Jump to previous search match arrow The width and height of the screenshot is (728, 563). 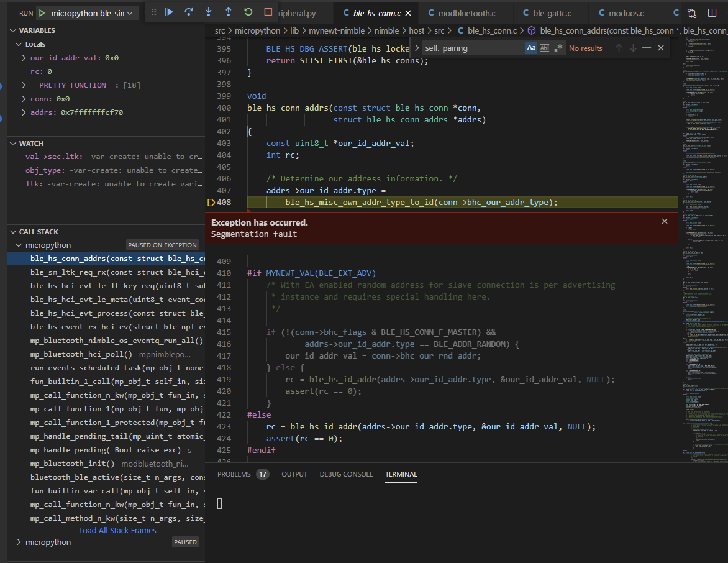point(619,47)
